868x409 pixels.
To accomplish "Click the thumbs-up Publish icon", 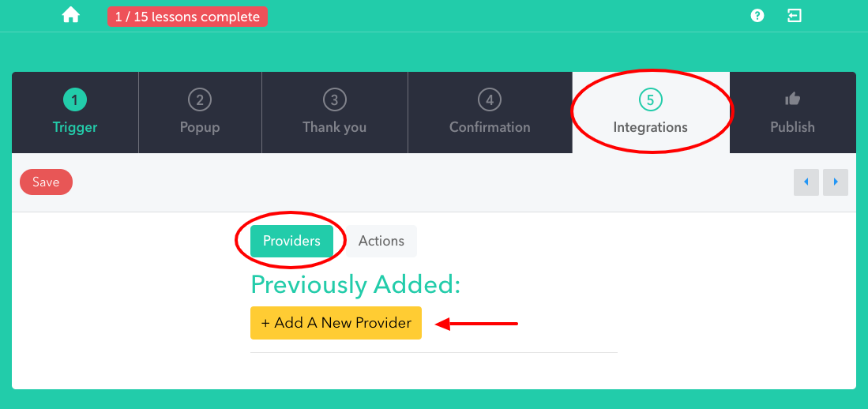I will pyautogui.click(x=793, y=99).
